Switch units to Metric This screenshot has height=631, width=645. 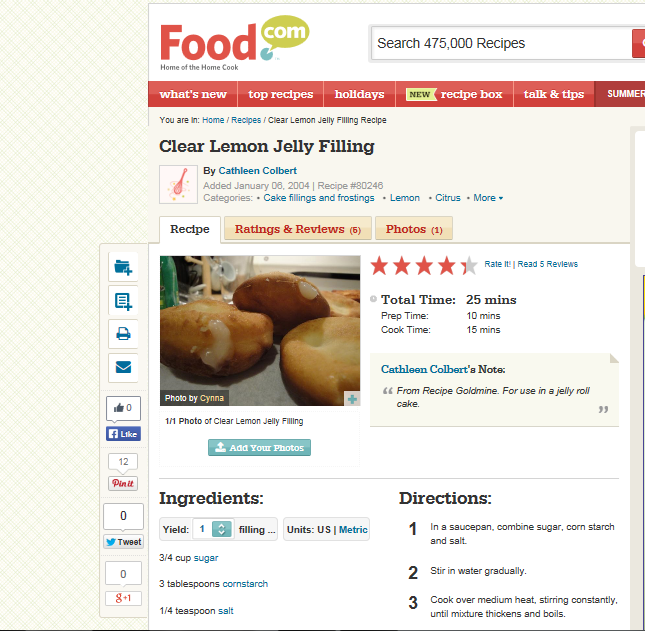pos(353,529)
